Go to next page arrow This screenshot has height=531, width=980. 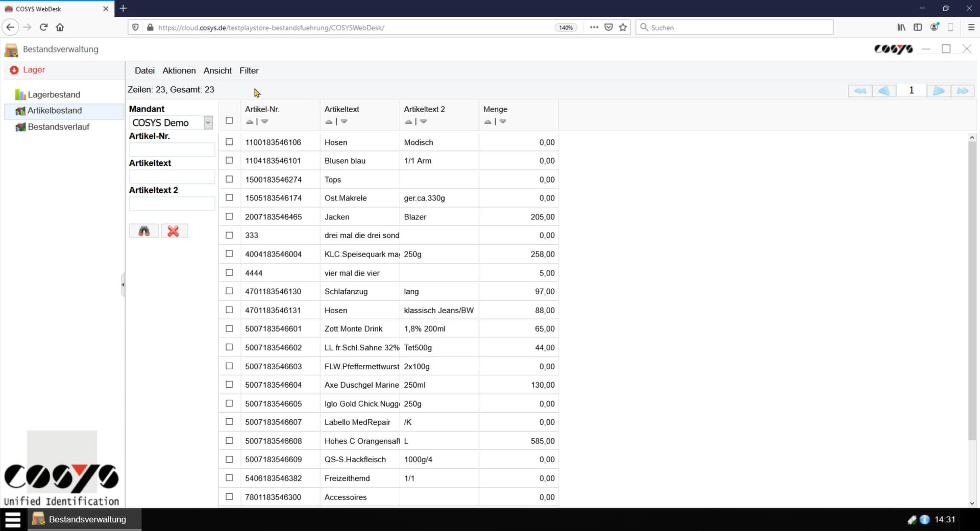(x=939, y=91)
